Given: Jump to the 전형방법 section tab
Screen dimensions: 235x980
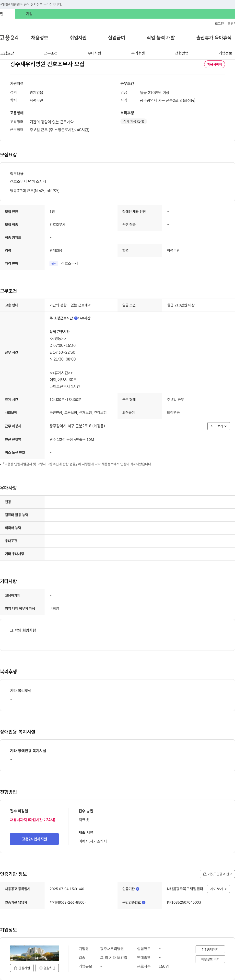Looking at the screenshot, I should [x=181, y=53].
